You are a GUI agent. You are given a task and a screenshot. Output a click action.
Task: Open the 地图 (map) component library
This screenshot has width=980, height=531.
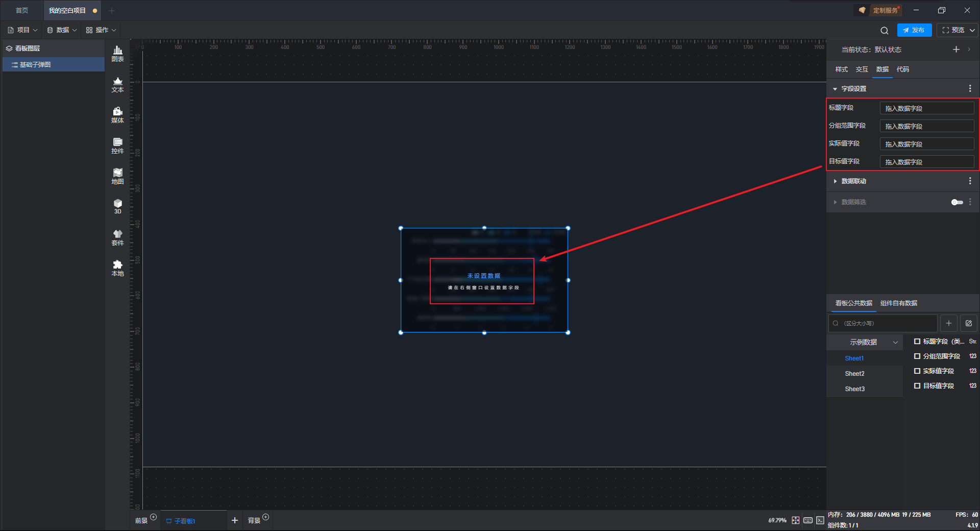(117, 176)
